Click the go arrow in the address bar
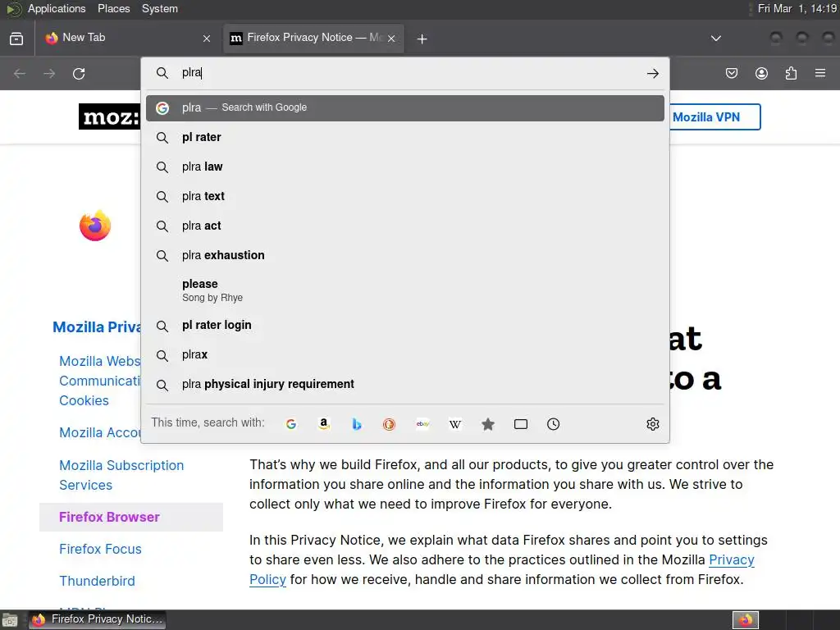Viewport: 840px width, 630px height. pos(652,73)
